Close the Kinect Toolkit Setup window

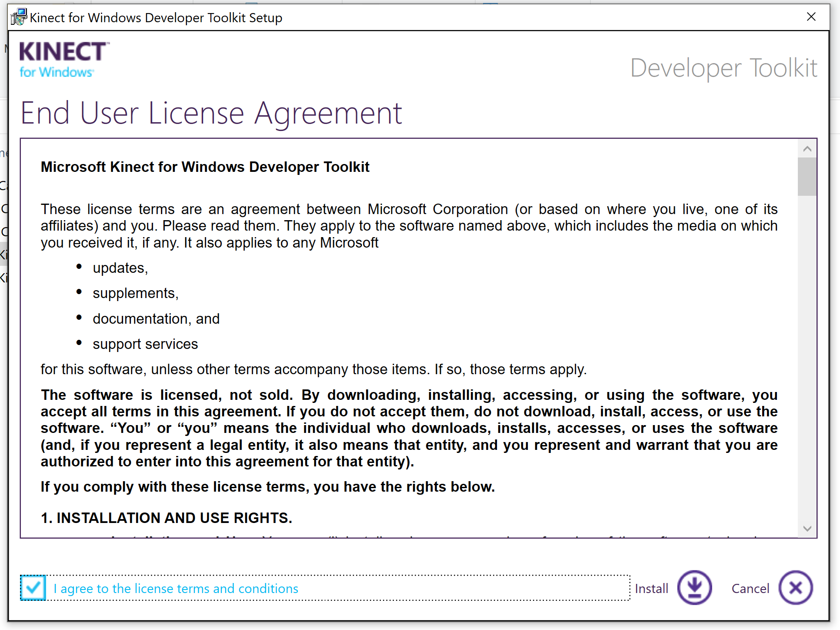(x=811, y=17)
